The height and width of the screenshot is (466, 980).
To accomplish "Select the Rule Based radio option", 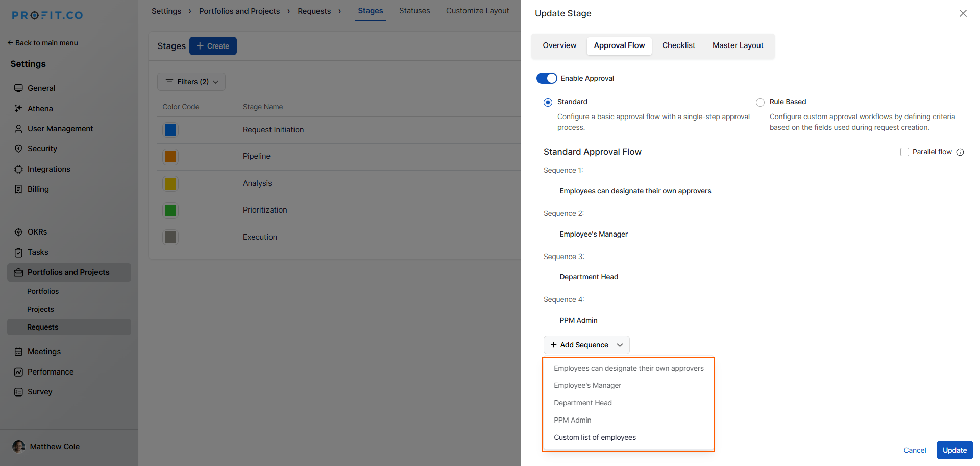I will pos(760,102).
